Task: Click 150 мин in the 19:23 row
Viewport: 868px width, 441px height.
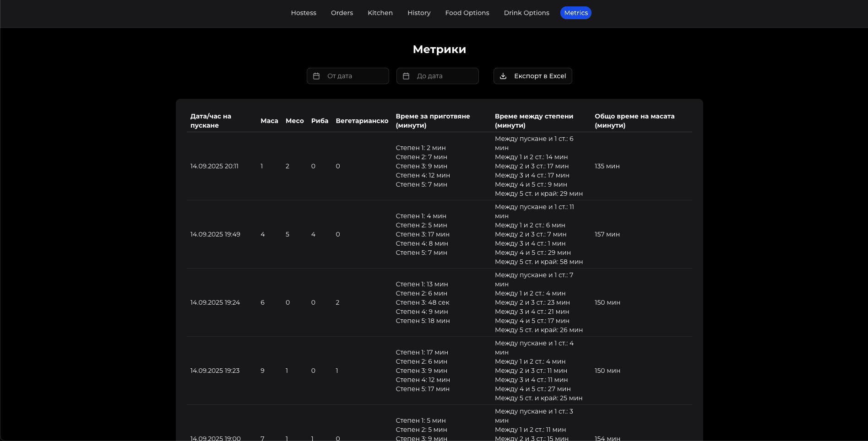Action: click(x=608, y=371)
